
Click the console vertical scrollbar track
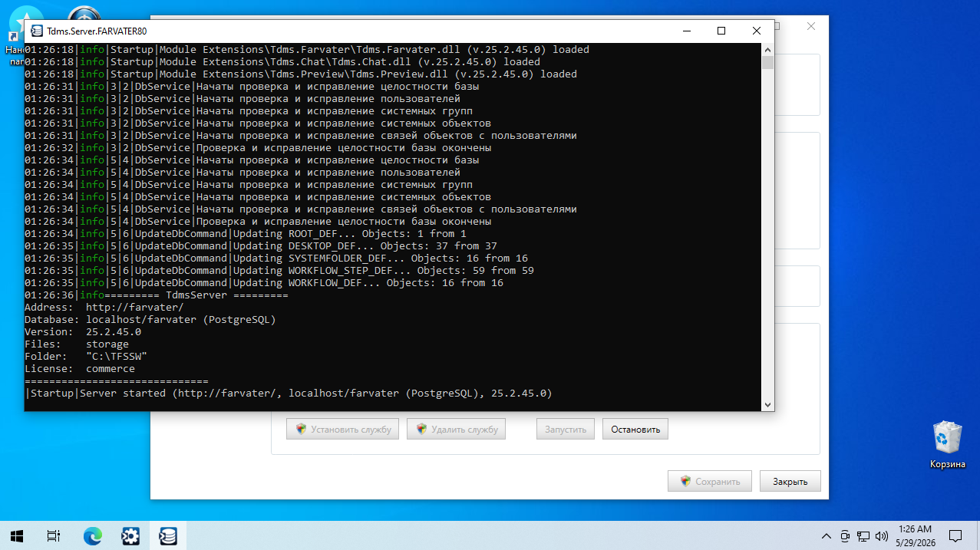coord(768,230)
